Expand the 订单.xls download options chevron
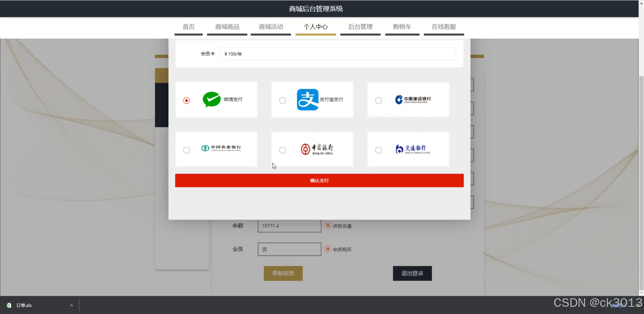 [72, 305]
